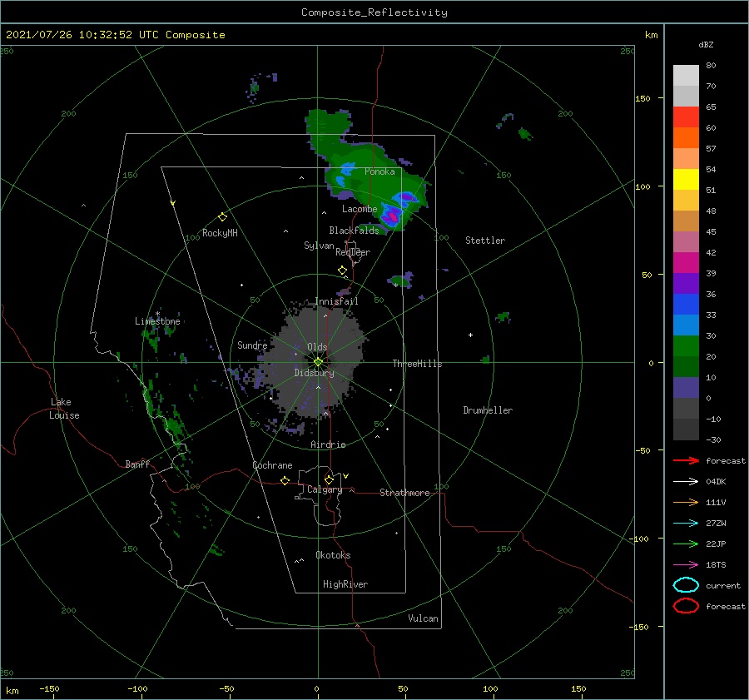Click the RockyMH label
This screenshot has width=749, height=700.
pyautogui.click(x=220, y=233)
